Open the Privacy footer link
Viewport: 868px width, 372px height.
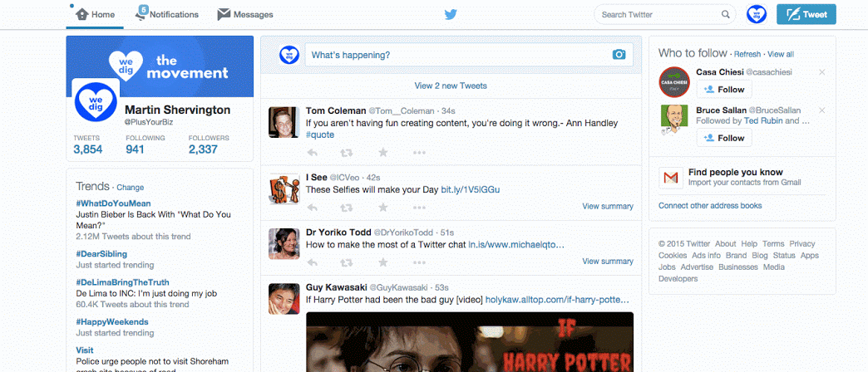802,244
